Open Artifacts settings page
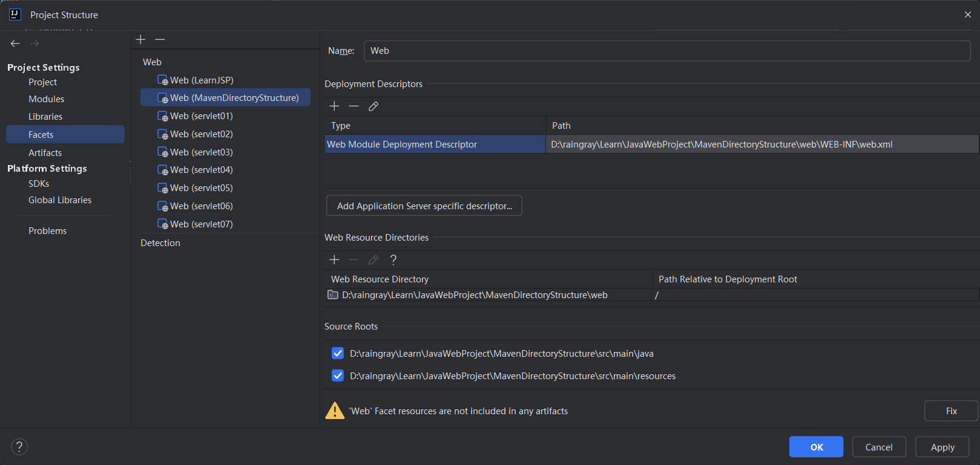Viewport: 980px width, 465px height. (x=45, y=153)
